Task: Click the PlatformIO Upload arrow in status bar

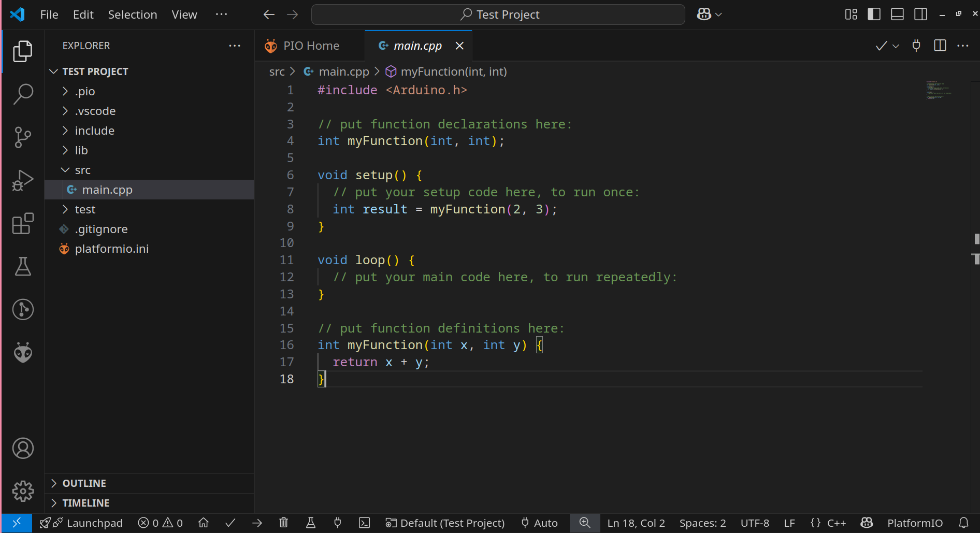Action: click(257, 523)
